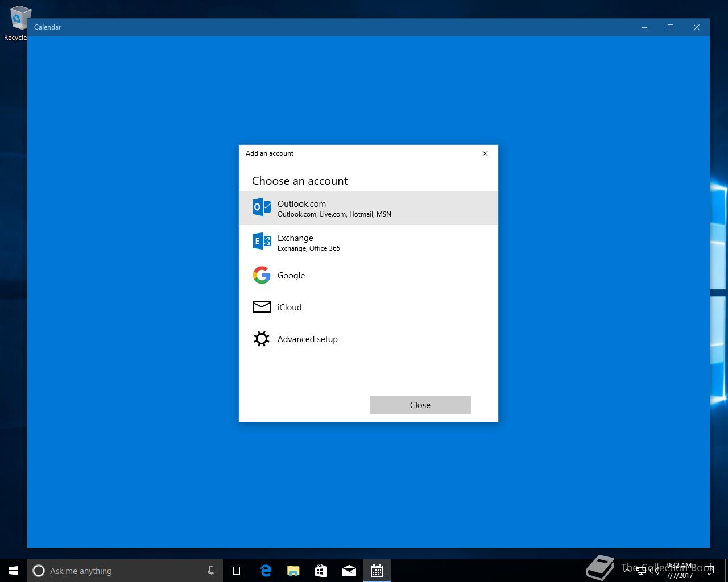Choose the Outlook.com account option
Screen dimensions: 728x582
369,208
